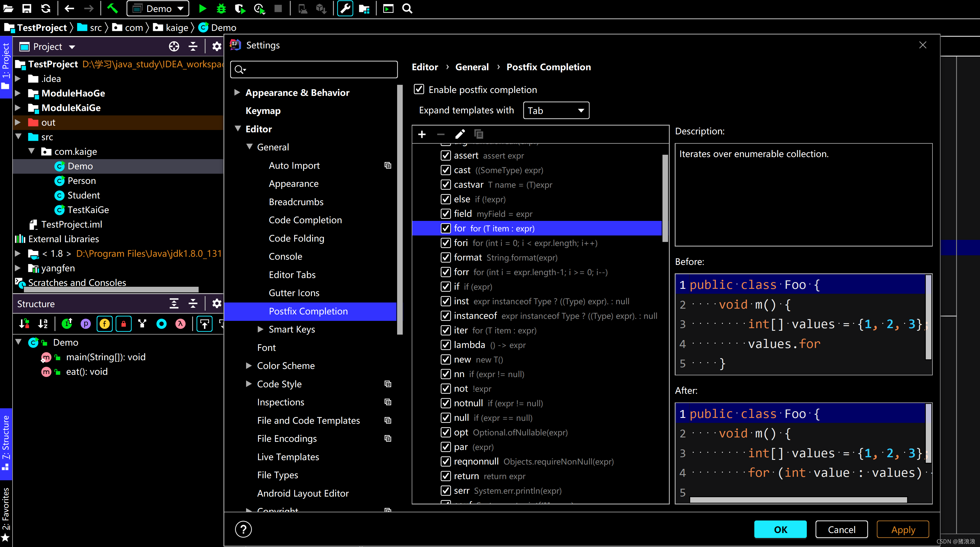Click the Apply button
This screenshot has height=547, width=980.
pos(903,530)
